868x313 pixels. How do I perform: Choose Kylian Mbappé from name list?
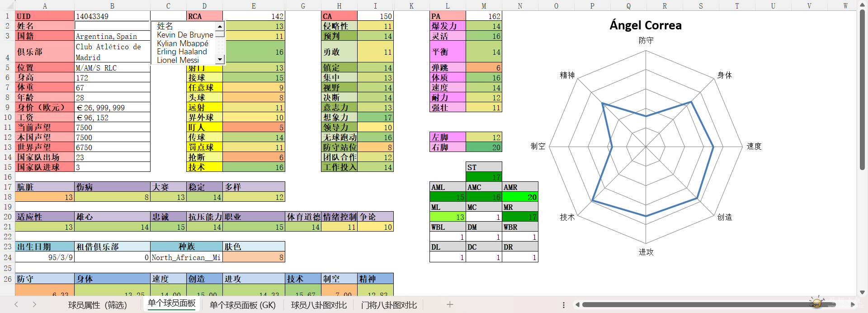point(183,43)
